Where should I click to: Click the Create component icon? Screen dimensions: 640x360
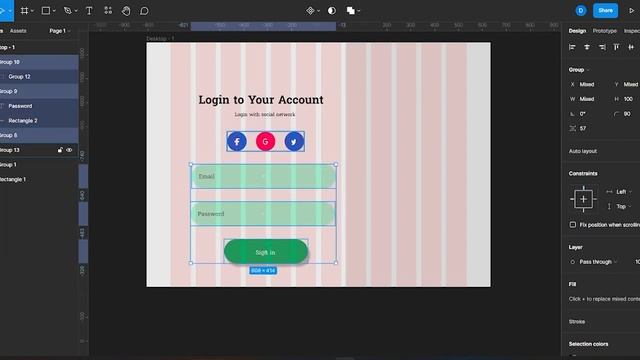coord(311,11)
